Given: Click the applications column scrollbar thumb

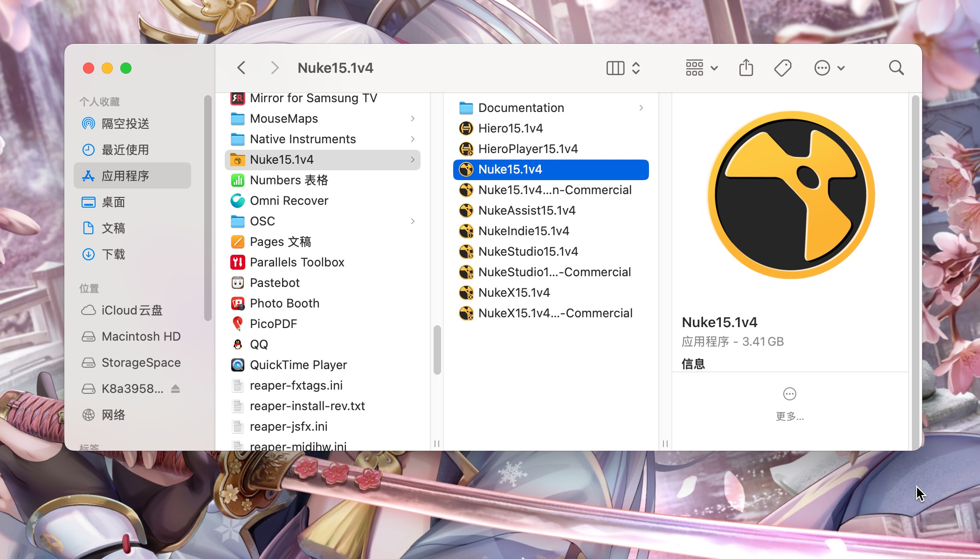Looking at the screenshot, I should point(437,350).
